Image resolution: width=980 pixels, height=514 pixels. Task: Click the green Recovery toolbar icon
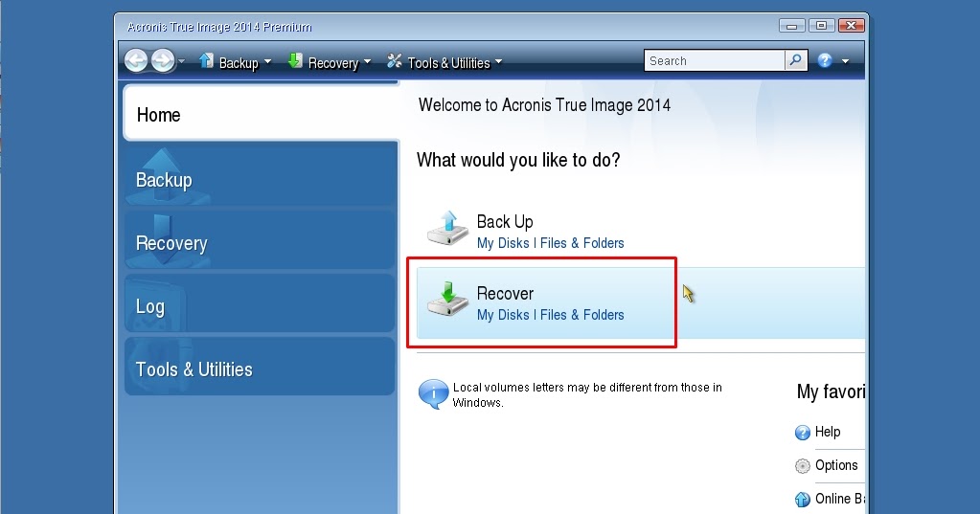click(294, 60)
